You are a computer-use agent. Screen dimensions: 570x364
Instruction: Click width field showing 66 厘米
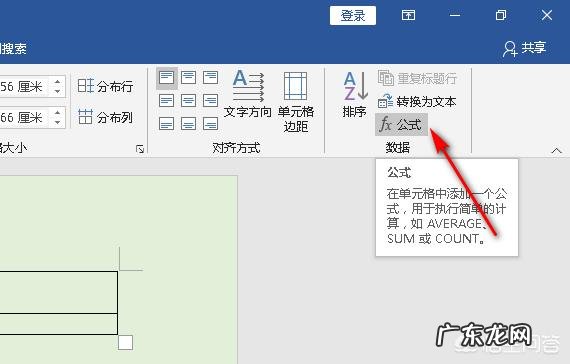point(24,117)
